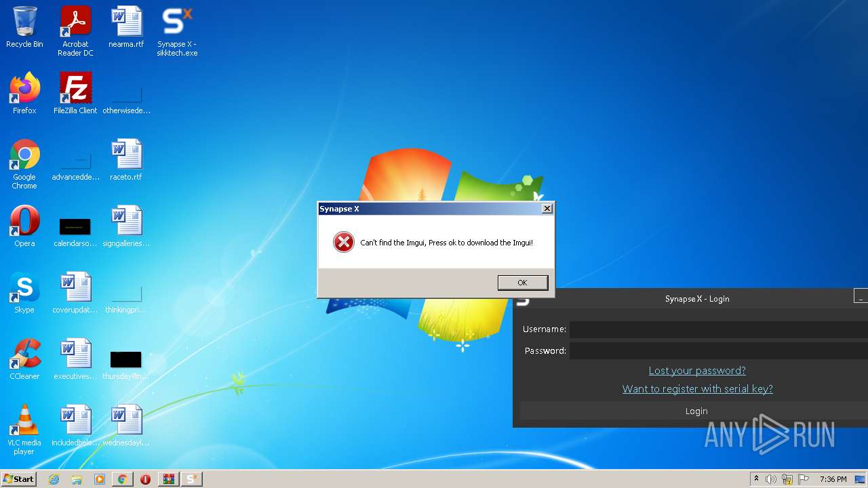Open Acrobat Reader DC shortcut
The height and width of the screenshot is (488, 868).
[x=75, y=31]
